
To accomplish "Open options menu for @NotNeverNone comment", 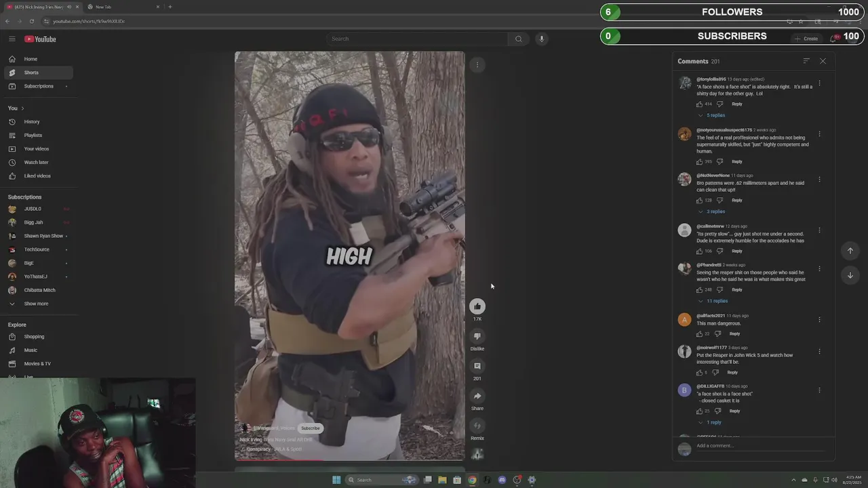I will pos(819,180).
